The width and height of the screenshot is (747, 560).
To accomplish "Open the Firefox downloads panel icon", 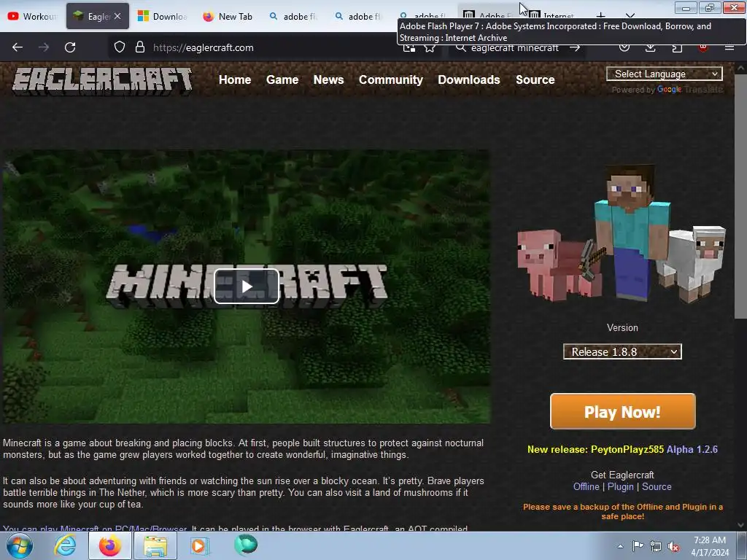I will coord(650,47).
